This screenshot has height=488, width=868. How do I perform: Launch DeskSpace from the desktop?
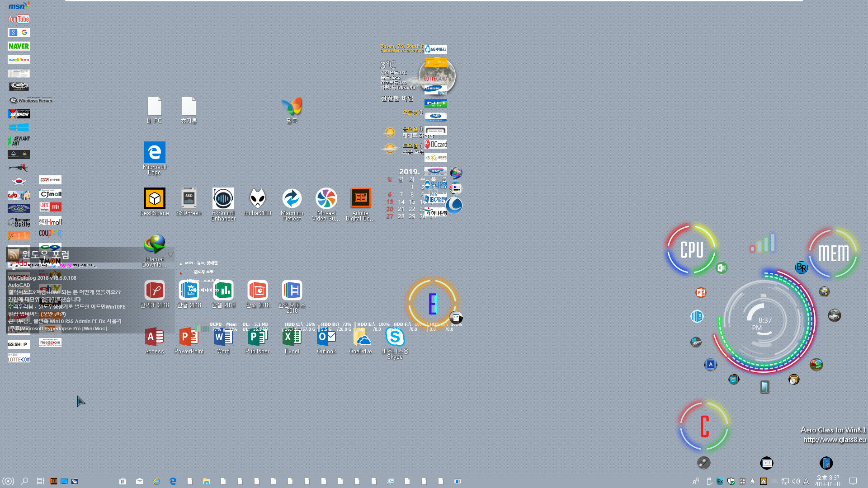pyautogui.click(x=155, y=202)
